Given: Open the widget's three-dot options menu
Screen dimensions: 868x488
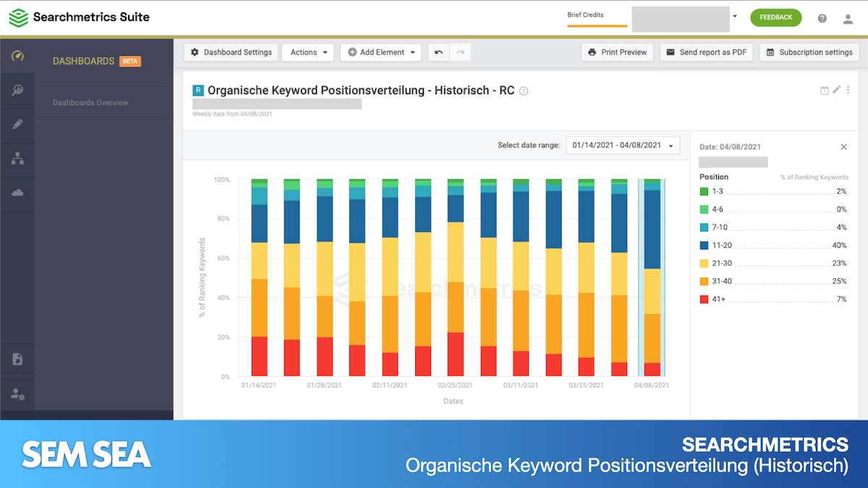Looking at the screenshot, I should click(x=848, y=90).
